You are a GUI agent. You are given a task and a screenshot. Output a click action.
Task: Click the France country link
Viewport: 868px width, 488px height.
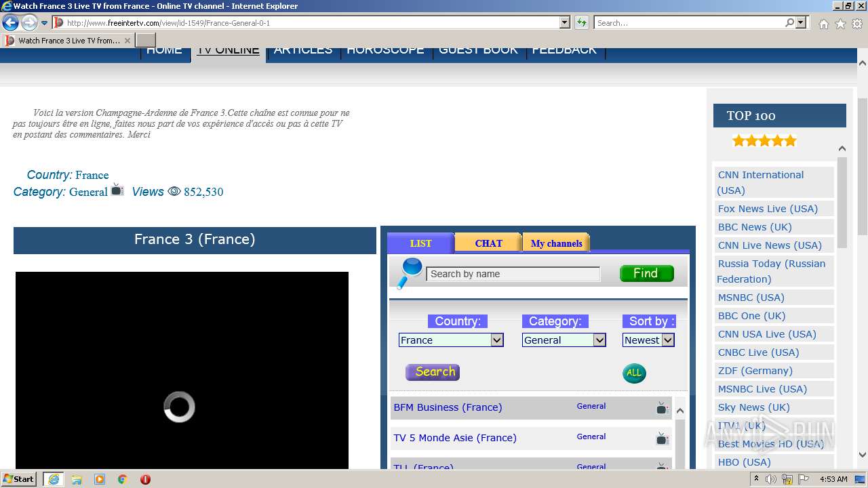coord(92,175)
